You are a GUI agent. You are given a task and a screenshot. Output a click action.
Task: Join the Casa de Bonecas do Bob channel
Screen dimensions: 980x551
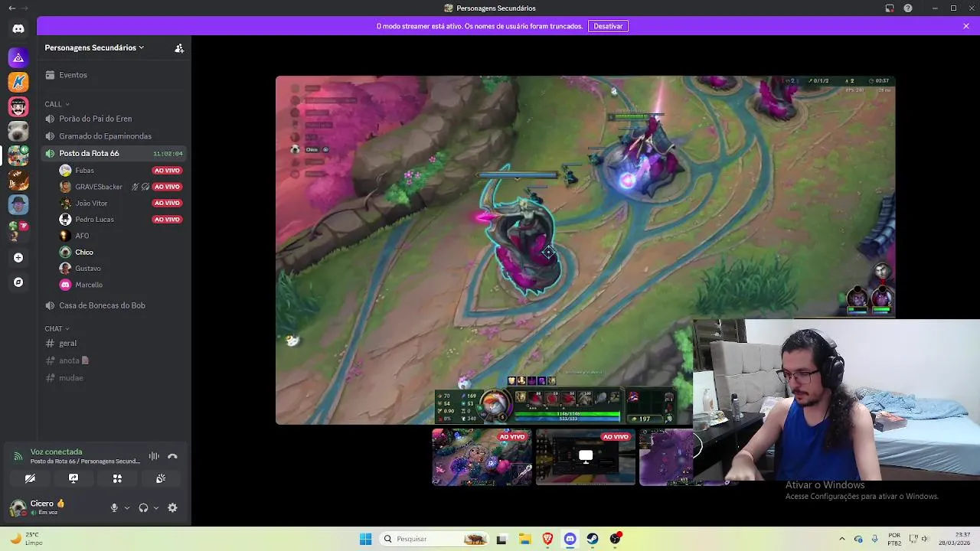click(115, 305)
